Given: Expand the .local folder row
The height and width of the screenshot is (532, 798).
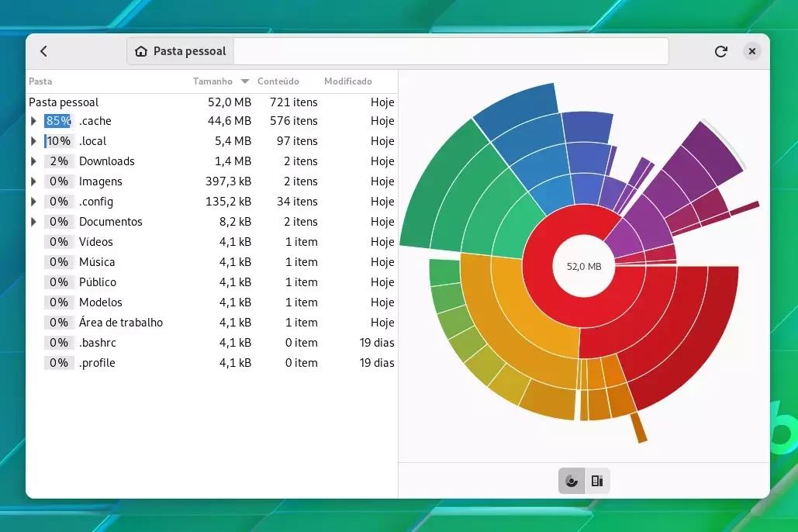Looking at the screenshot, I should coord(33,141).
